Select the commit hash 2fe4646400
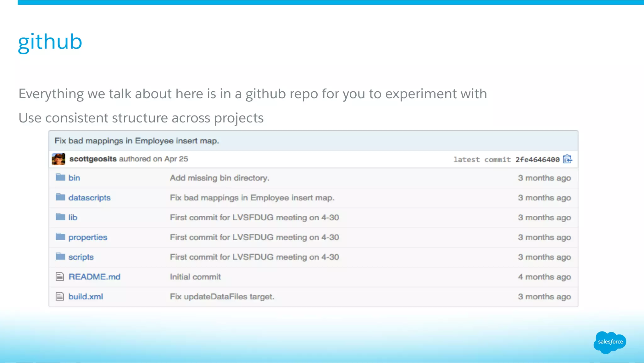Screen dimensions: 644x363 click(x=537, y=160)
